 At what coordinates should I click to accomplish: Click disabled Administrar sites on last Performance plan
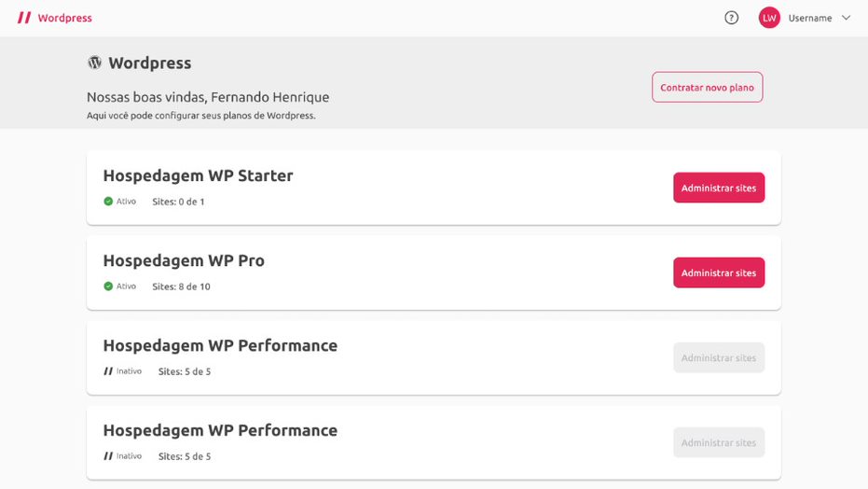click(719, 442)
